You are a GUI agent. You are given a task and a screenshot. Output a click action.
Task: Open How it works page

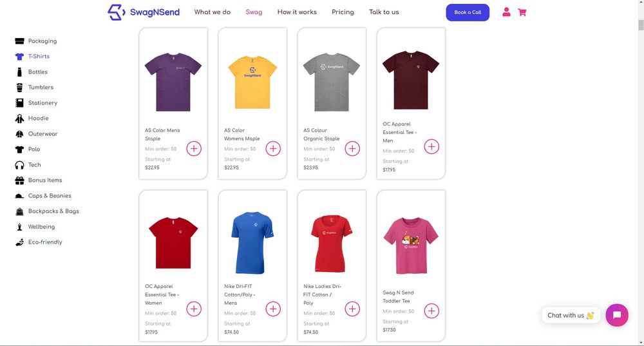[297, 12]
